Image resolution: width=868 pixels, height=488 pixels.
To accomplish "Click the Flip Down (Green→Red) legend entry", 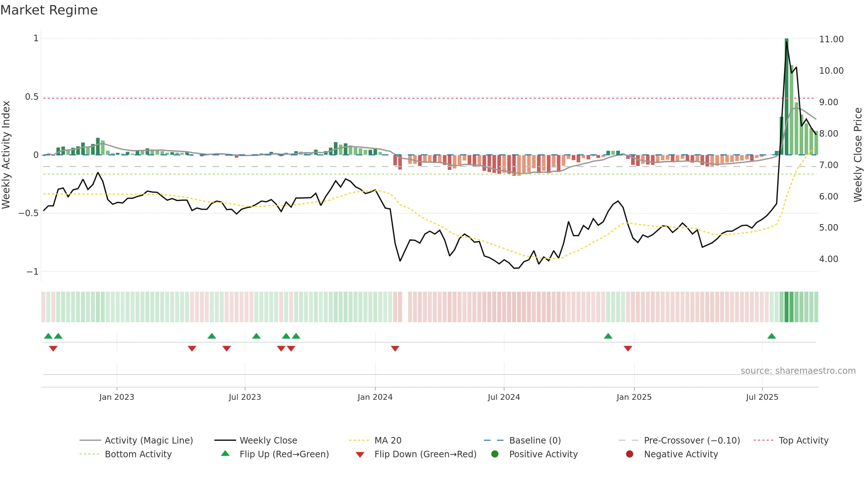I will pos(416,454).
